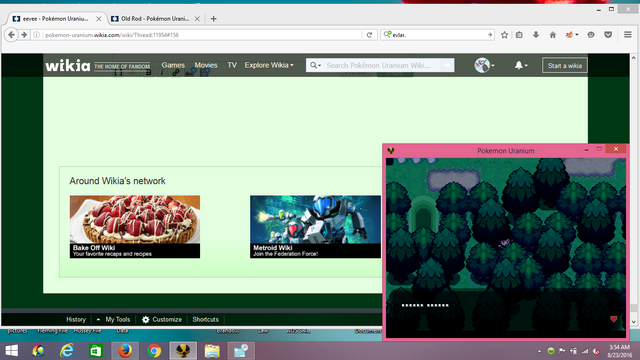Expand the wiki search scope dropdown
The width and height of the screenshot is (640, 360).
click(x=316, y=65)
